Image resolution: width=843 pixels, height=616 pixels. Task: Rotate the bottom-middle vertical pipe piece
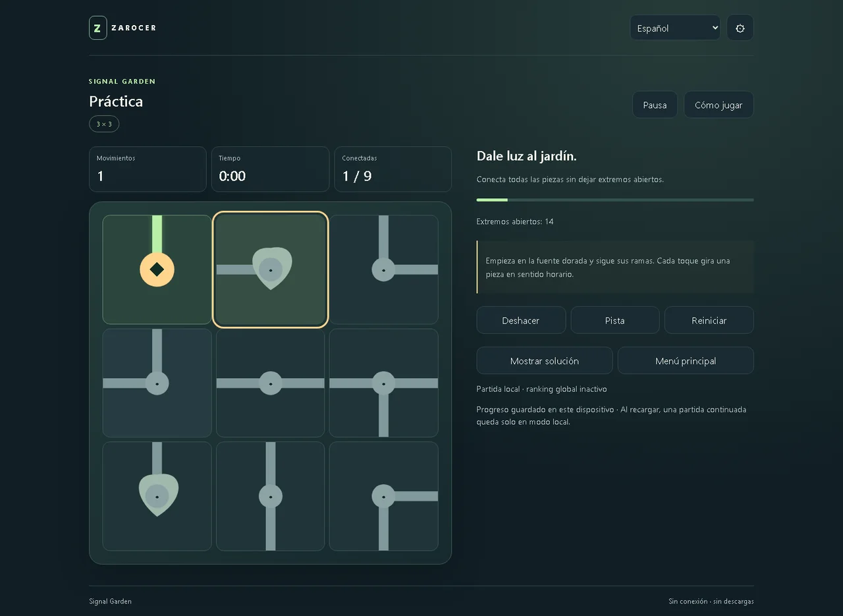270,496
